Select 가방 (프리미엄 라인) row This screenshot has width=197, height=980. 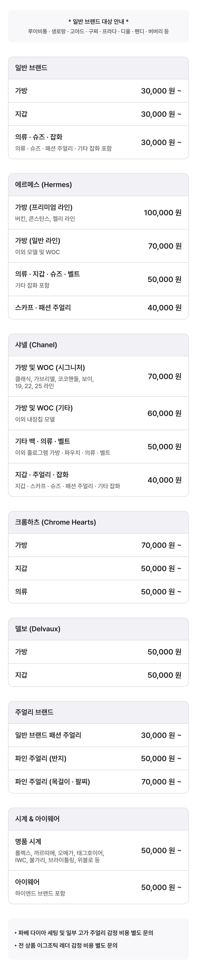pos(99,213)
